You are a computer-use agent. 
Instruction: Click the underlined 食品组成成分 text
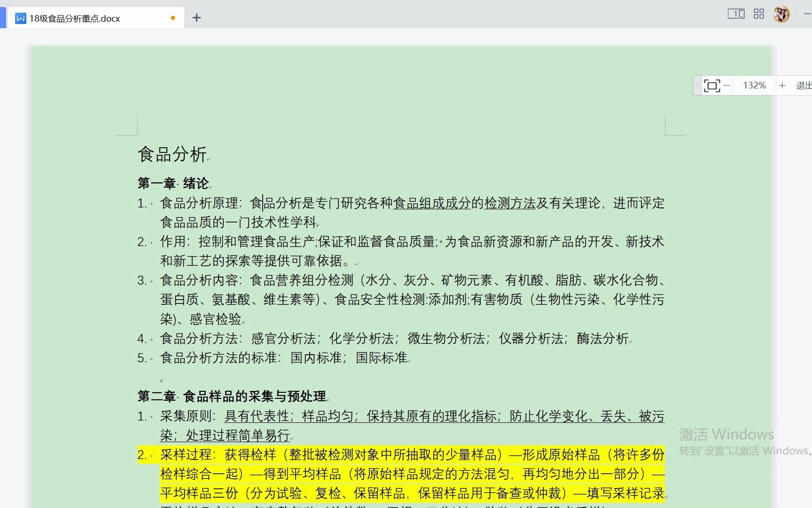(x=432, y=203)
